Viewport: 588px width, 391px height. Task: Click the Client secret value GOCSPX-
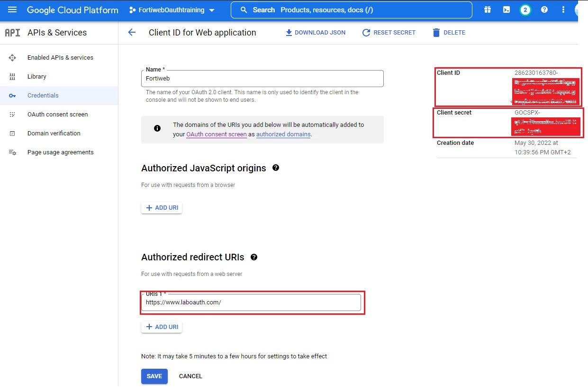pos(527,113)
